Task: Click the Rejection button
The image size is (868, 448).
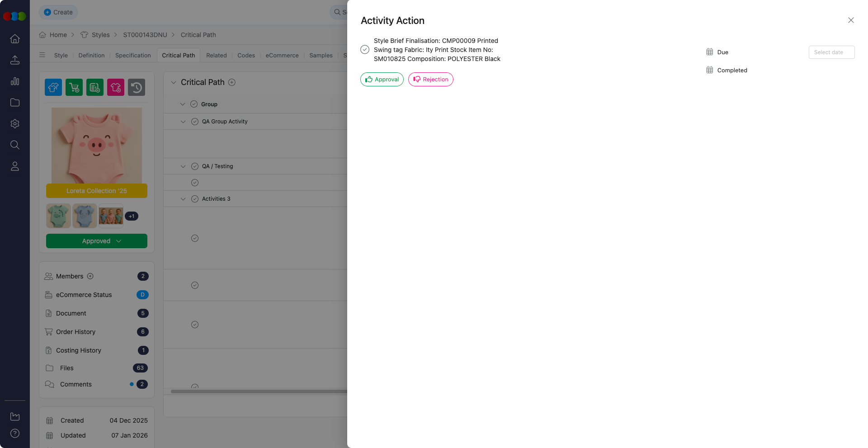Action: click(431, 80)
